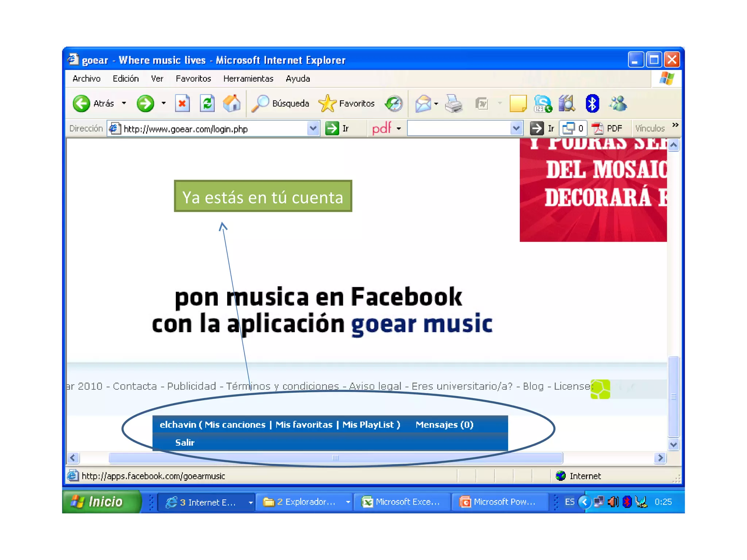Click the red mosaic banner ad
This screenshot has width=747, height=560.
[x=593, y=190]
